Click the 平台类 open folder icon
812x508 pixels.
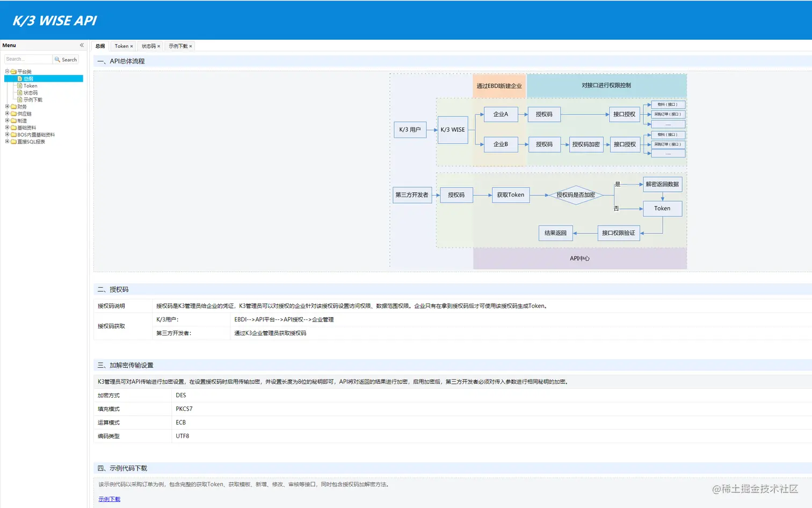point(13,71)
